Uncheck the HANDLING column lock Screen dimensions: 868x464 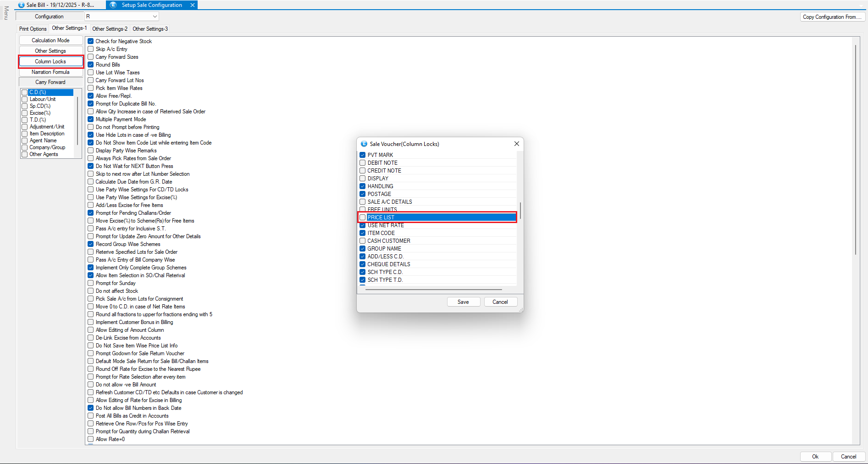363,186
